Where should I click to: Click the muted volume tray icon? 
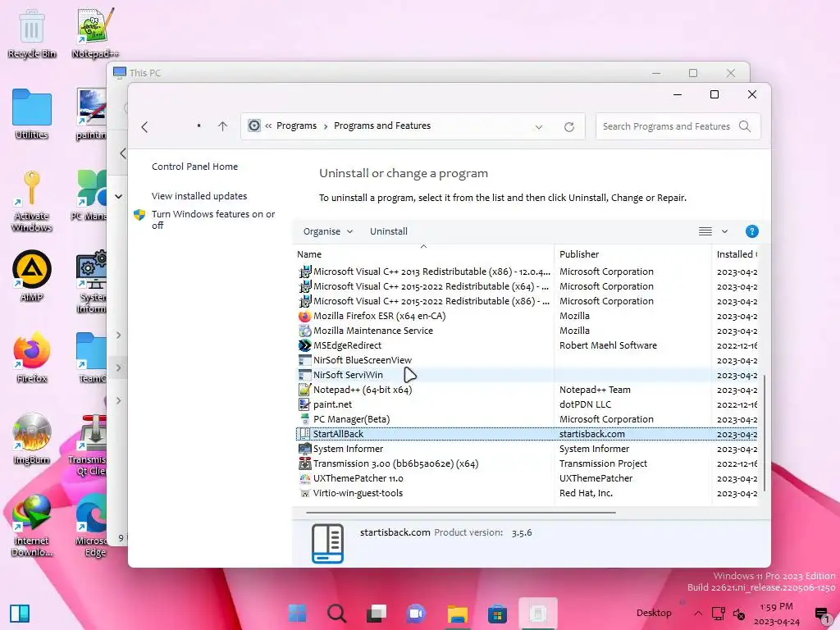coord(739,614)
